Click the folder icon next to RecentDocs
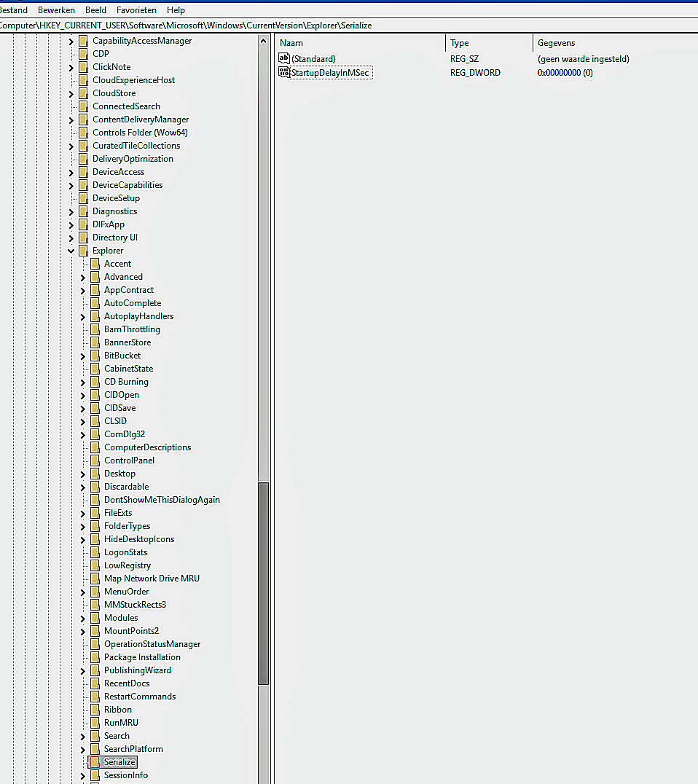The width and height of the screenshot is (698, 784). [95, 683]
